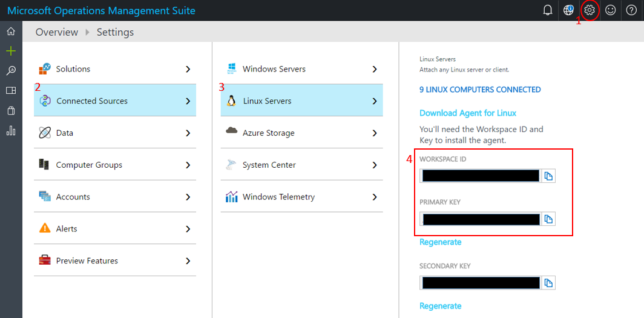
Task: Click the green plus icon in sidebar
Action: click(x=11, y=51)
